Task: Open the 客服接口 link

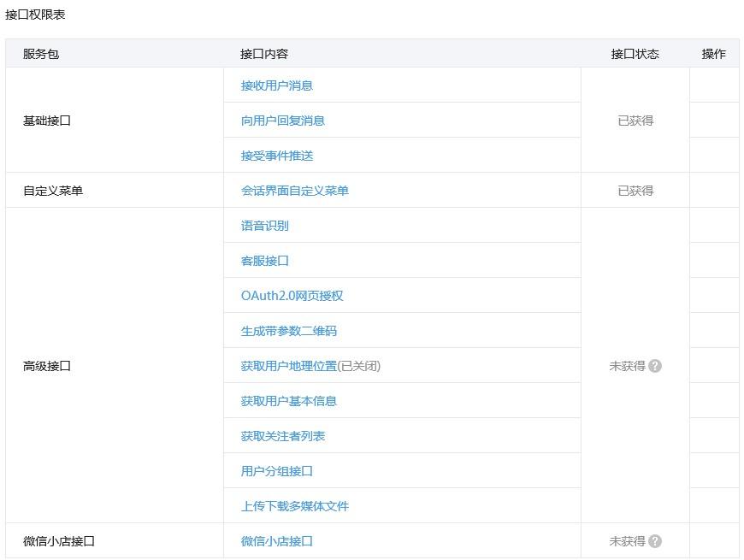Action: (265, 260)
